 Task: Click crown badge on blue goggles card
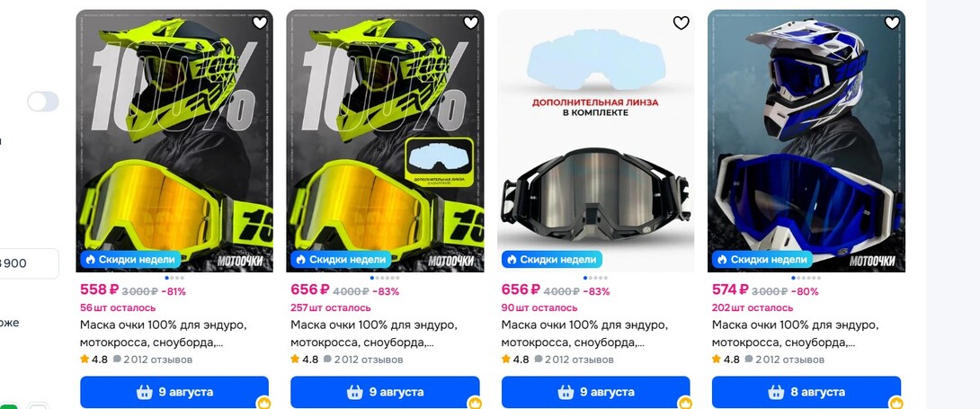tap(896, 403)
